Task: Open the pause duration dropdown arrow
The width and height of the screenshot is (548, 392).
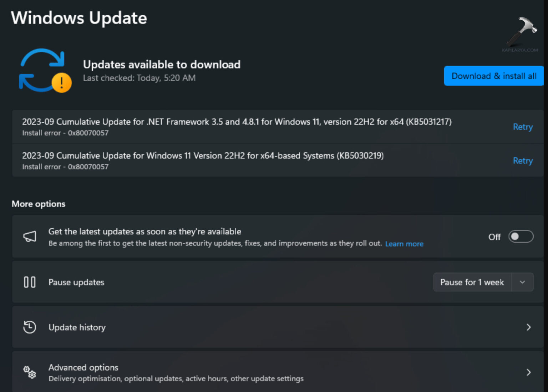Action: point(522,282)
